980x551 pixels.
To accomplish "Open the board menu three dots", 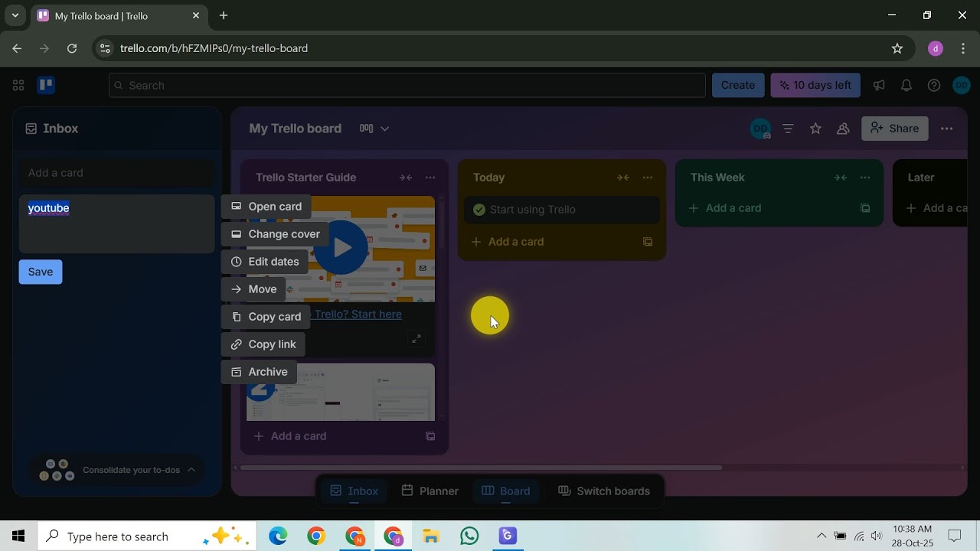I will click(x=947, y=129).
